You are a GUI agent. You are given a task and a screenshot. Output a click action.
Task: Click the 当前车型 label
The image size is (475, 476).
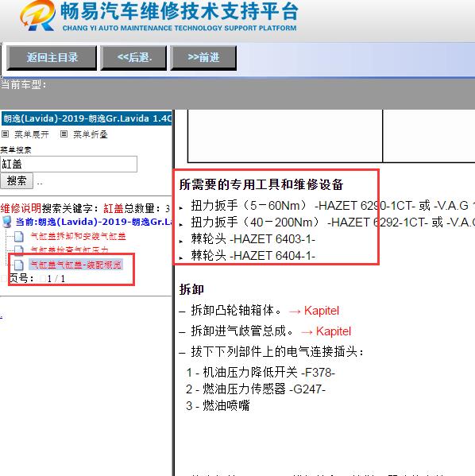pos(24,84)
